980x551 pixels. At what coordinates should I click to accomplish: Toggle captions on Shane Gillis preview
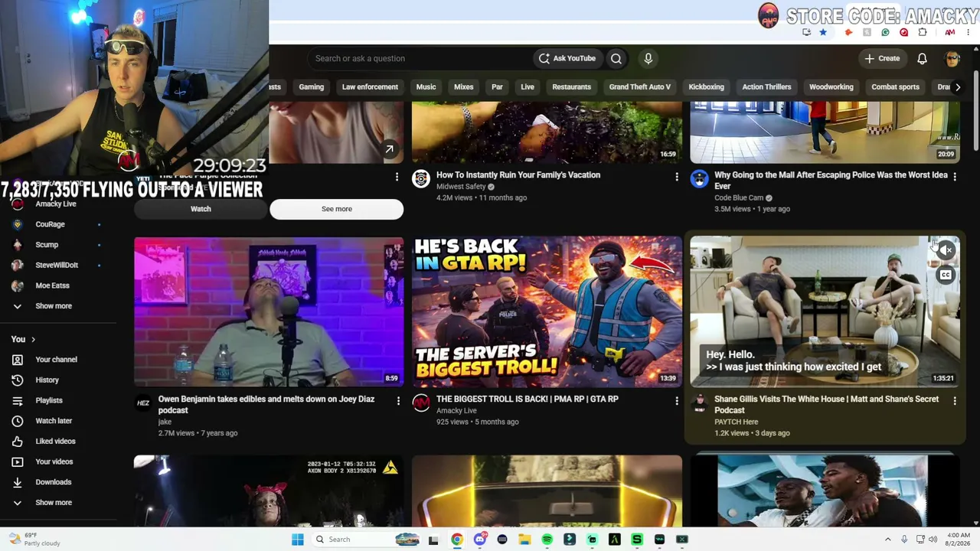click(x=946, y=275)
